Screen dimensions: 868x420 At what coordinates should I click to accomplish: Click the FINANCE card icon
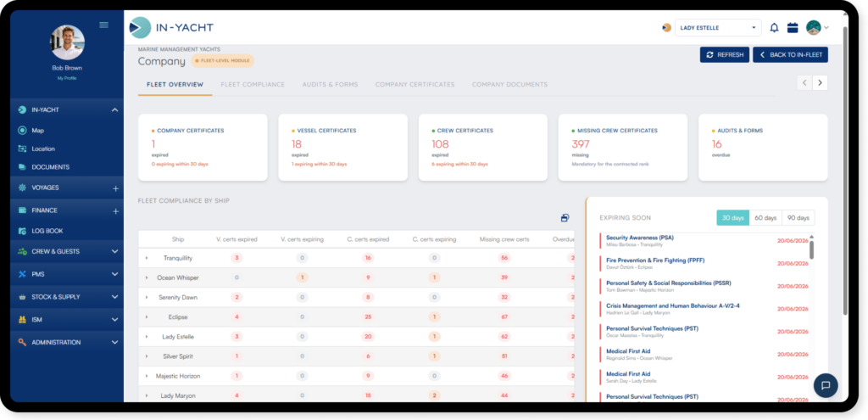point(22,210)
